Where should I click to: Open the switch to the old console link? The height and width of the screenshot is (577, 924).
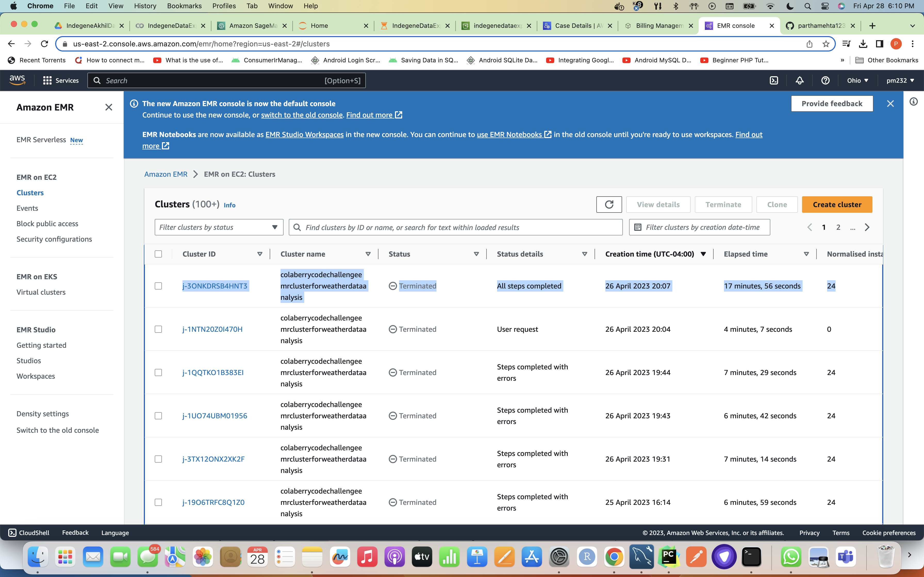click(301, 115)
